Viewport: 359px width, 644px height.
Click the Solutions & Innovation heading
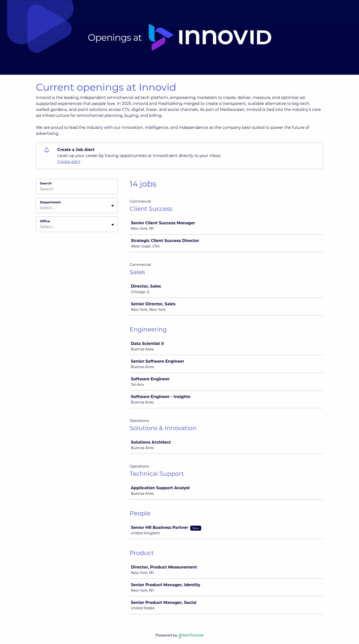(163, 428)
